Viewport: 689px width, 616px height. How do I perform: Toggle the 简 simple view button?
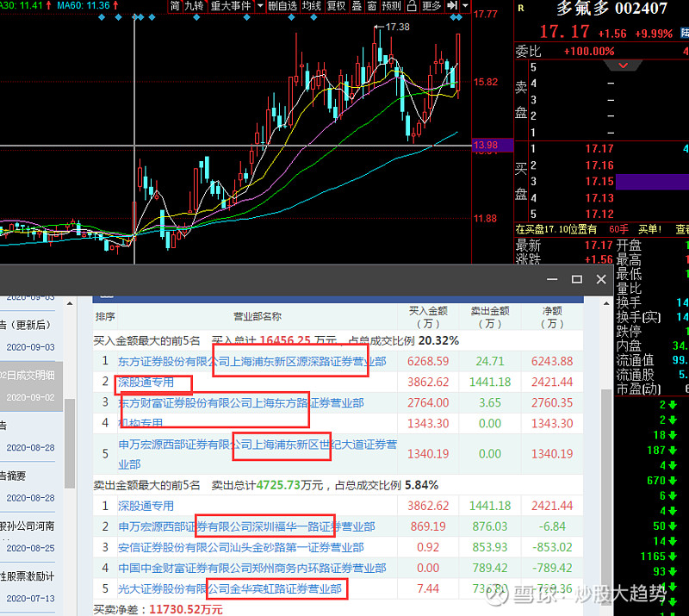(175, 6)
